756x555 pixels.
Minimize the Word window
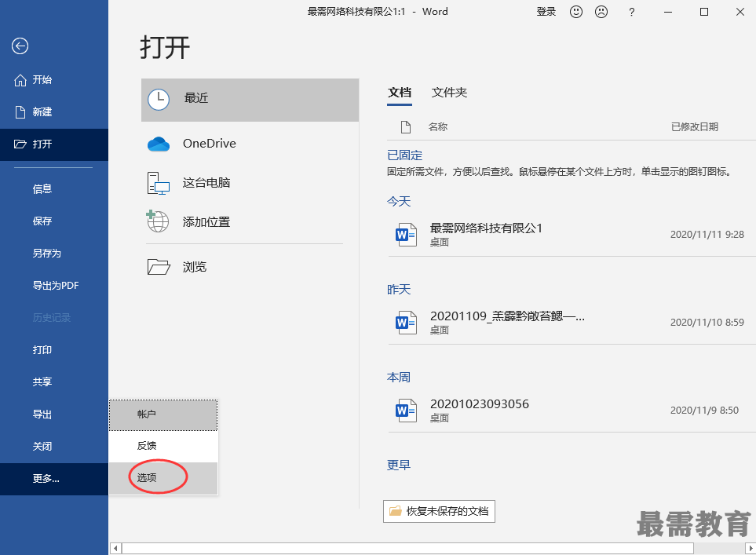click(668, 12)
